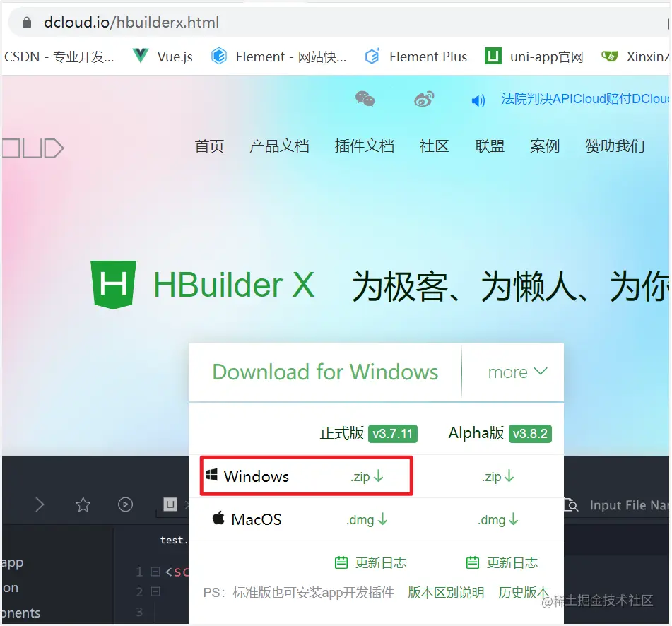The width and height of the screenshot is (672, 626).
Task: Open the Element website bookmark
Action: [278, 57]
